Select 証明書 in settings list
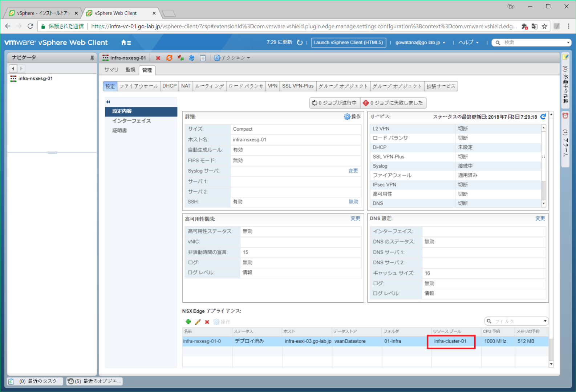 click(x=119, y=131)
